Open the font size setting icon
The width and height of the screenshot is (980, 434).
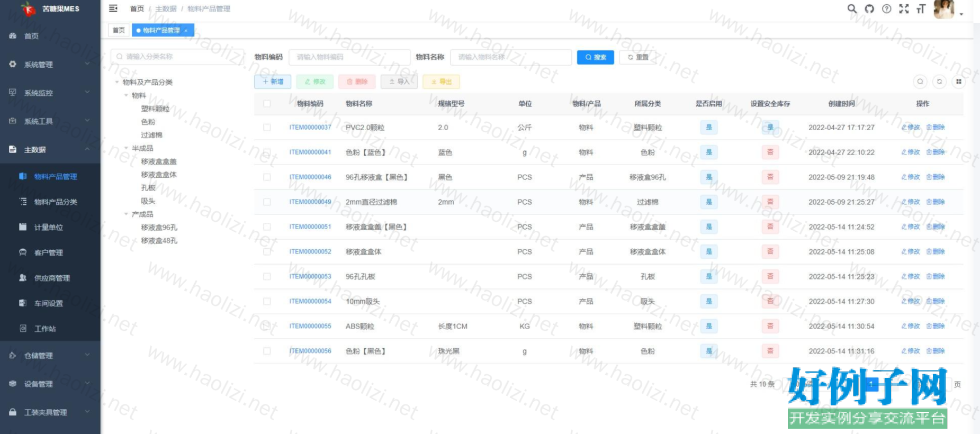point(921,9)
